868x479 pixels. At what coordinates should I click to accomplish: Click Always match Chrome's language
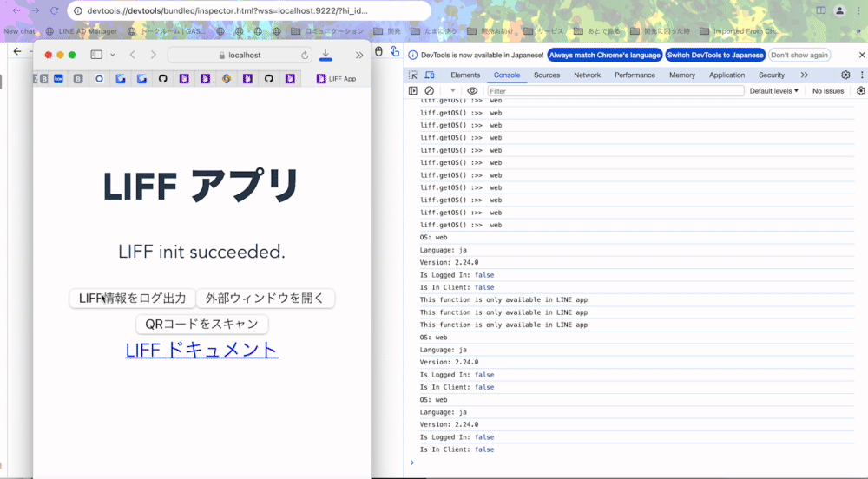click(x=604, y=55)
